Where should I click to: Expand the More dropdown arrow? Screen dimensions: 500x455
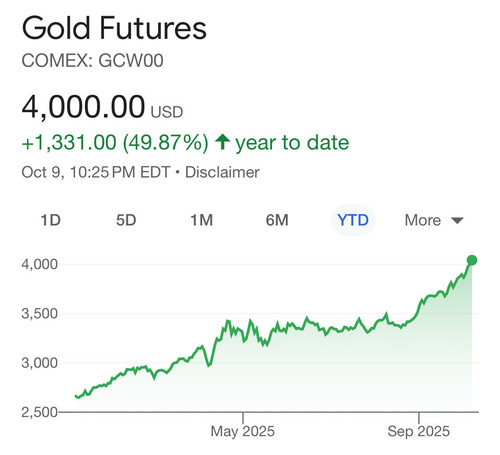coord(457,221)
